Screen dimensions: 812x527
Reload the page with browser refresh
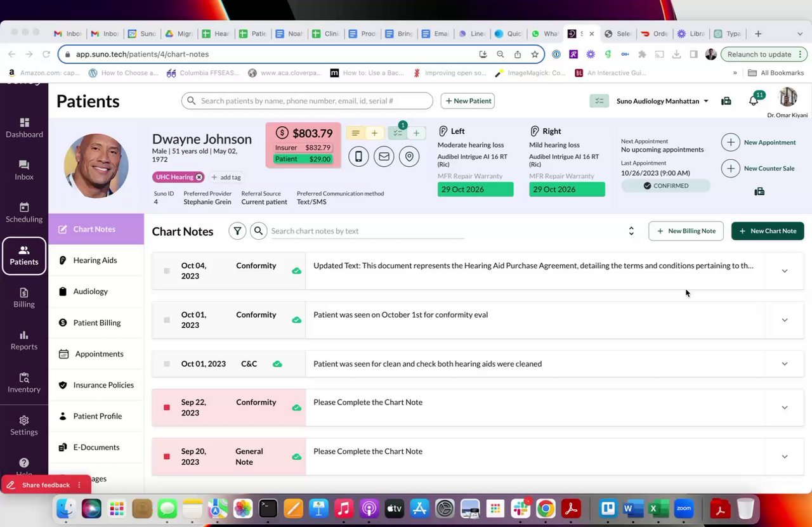(46, 55)
